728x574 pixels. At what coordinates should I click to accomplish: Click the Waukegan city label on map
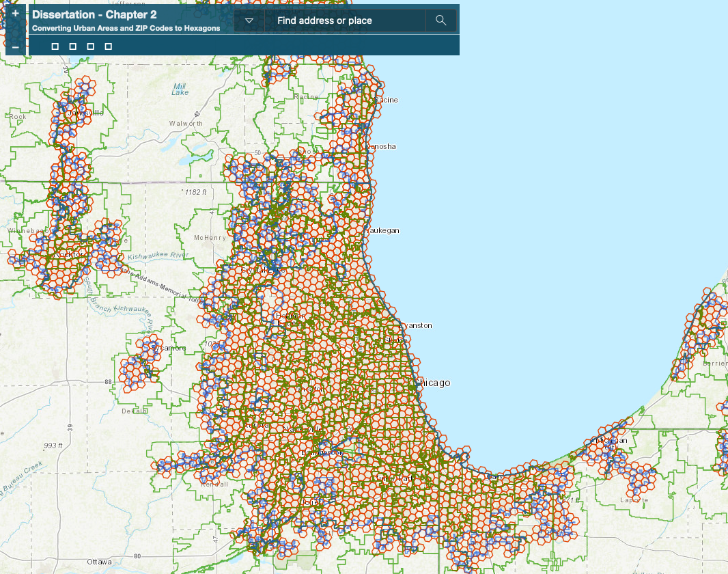click(x=383, y=231)
